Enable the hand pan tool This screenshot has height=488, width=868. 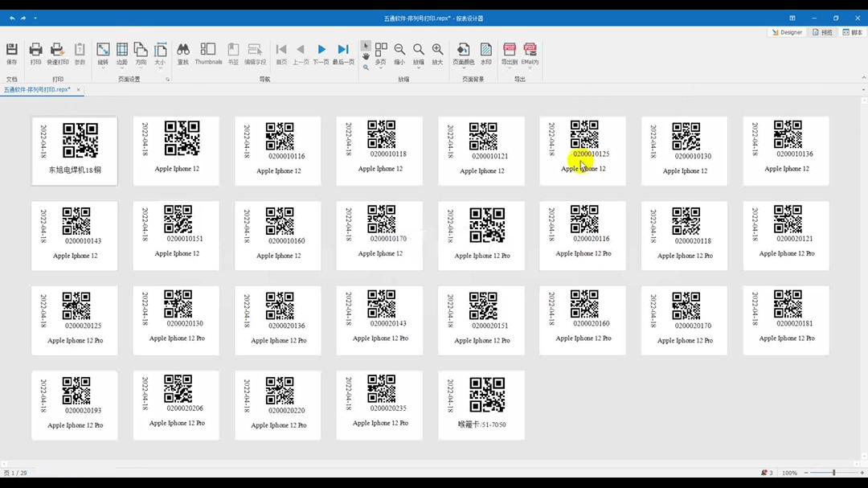366,56
